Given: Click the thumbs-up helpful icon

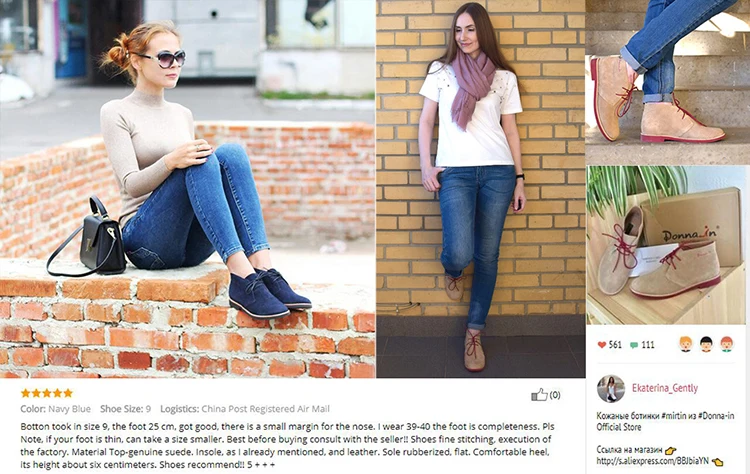Looking at the screenshot, I should 539,395.
